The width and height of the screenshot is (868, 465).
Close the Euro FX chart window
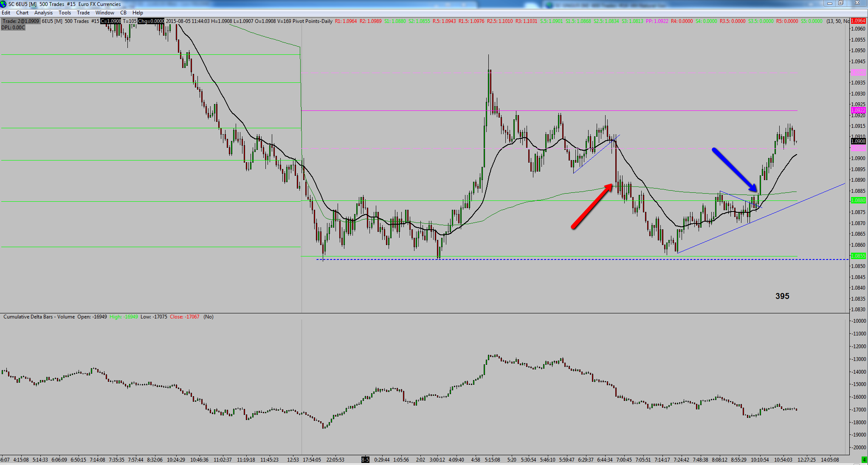pyautogui.click(x=857, y=3)
